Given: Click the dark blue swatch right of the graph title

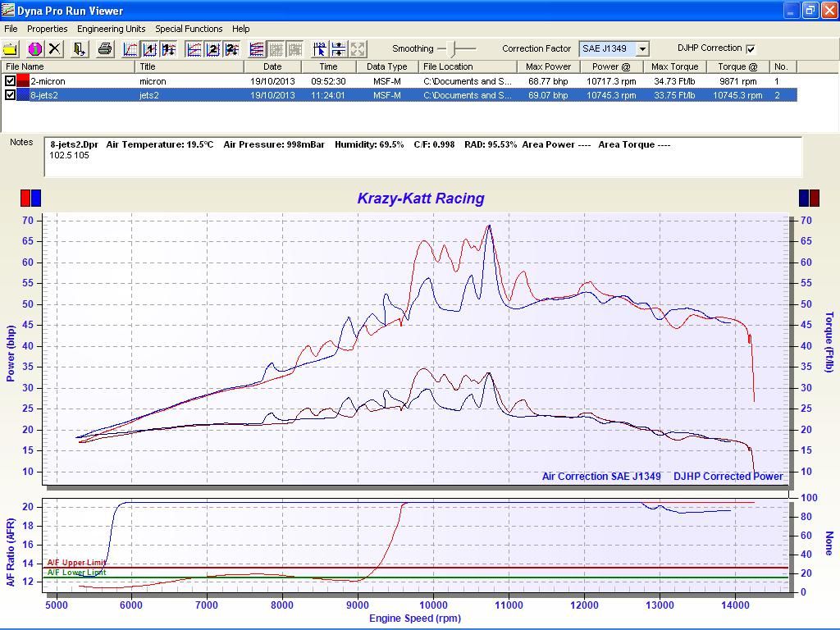Looking at the screenshot, I should [804, 198].
